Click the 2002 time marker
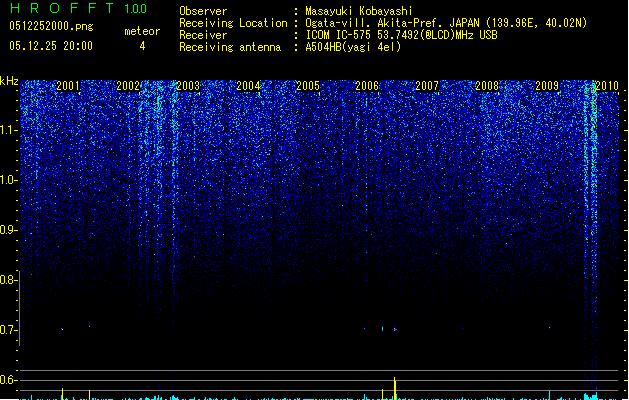The image size is (629, 400). tap(128, 85)
